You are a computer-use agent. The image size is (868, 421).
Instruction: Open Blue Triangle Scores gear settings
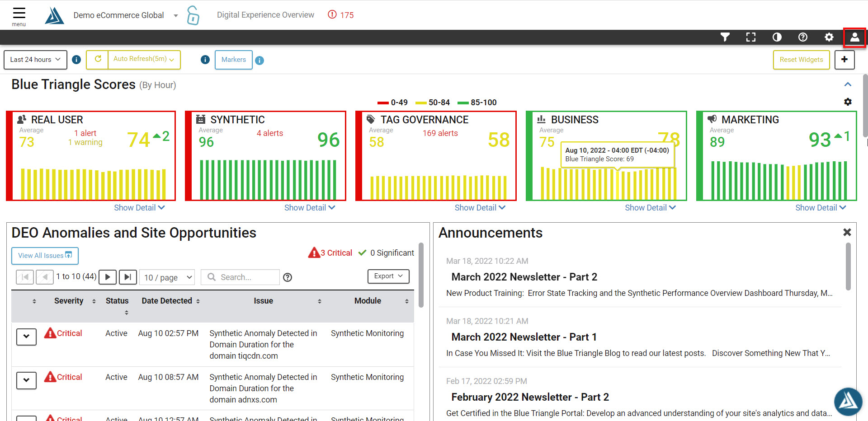[x=848, y=102]
